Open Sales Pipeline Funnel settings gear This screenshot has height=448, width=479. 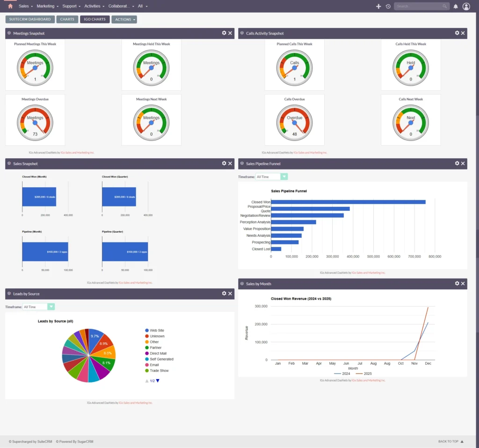click(457, 163)
